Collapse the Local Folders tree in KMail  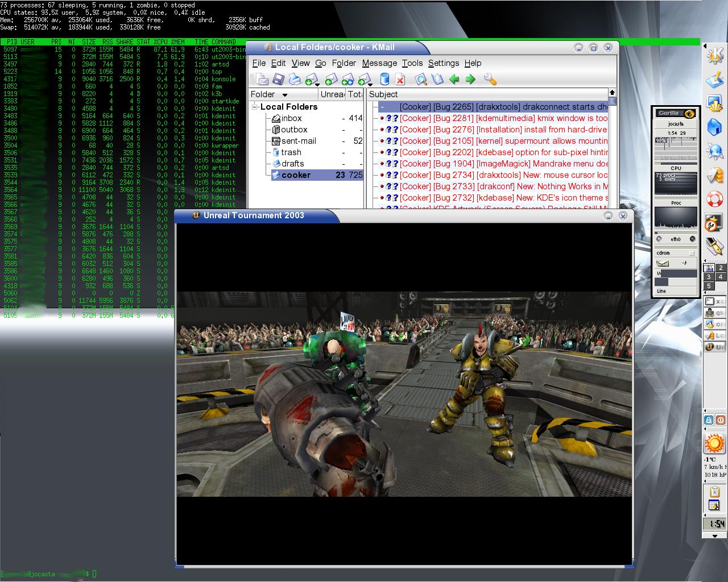click(255, 107)
